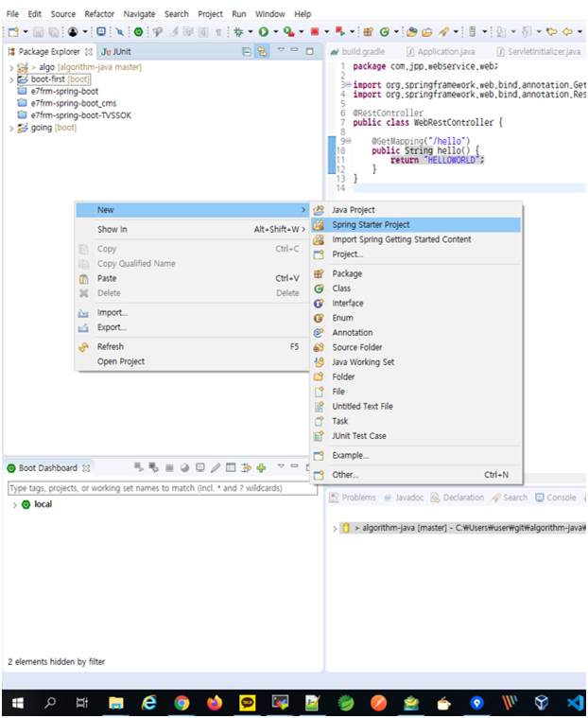Click the red Stop toolbar icon
588x718 pixels.
315,31
